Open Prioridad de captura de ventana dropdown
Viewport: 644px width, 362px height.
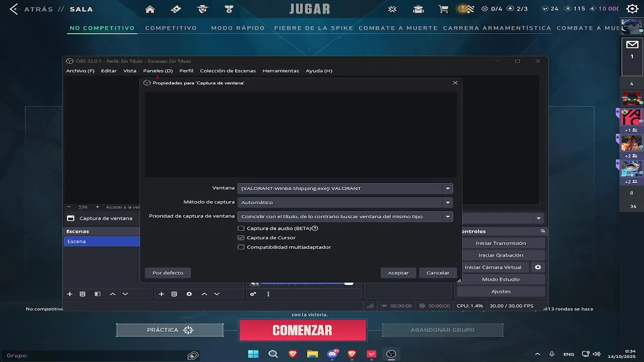(x=345, y=216)
